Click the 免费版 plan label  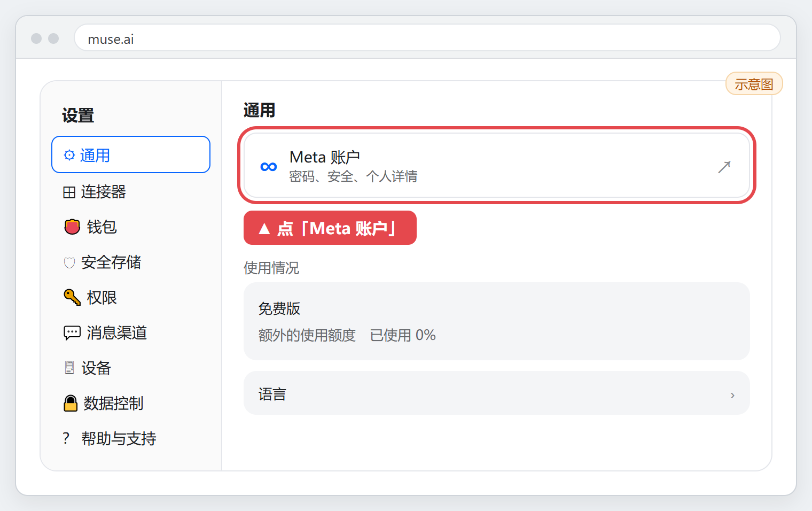click(279, 308)
